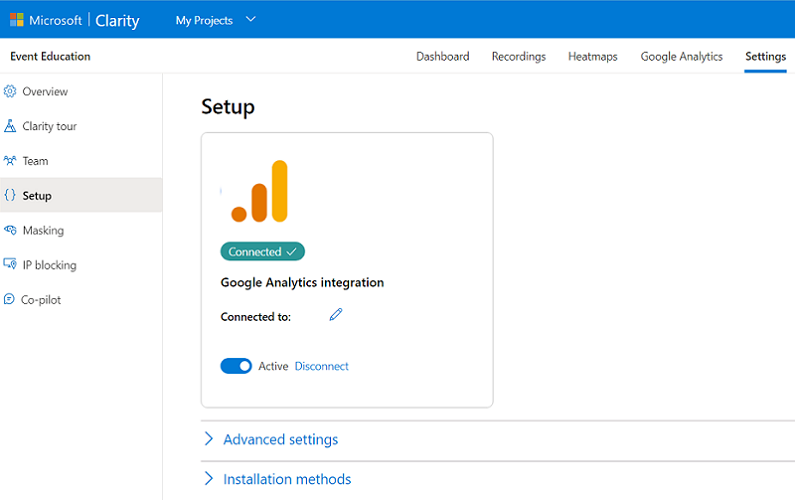Click the checkmark in the Connected badge
The width and height of the screenshot is (795, 500).
292,252
